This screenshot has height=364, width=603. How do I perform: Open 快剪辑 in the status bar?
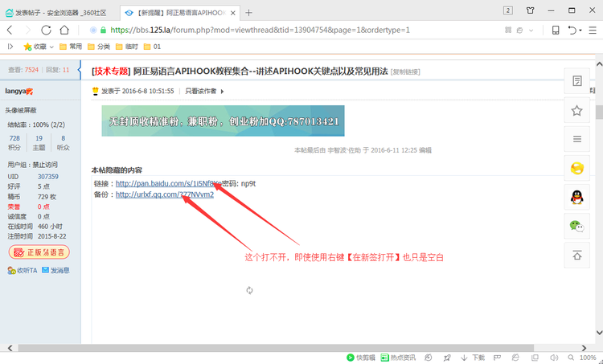pyautogui.click(x=361, y=358)
